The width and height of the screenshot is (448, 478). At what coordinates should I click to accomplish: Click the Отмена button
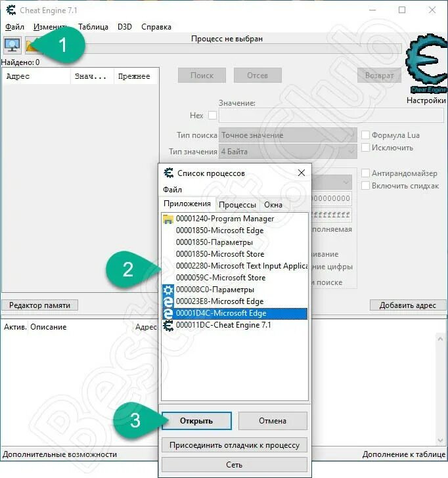click(x=273, y=421)
